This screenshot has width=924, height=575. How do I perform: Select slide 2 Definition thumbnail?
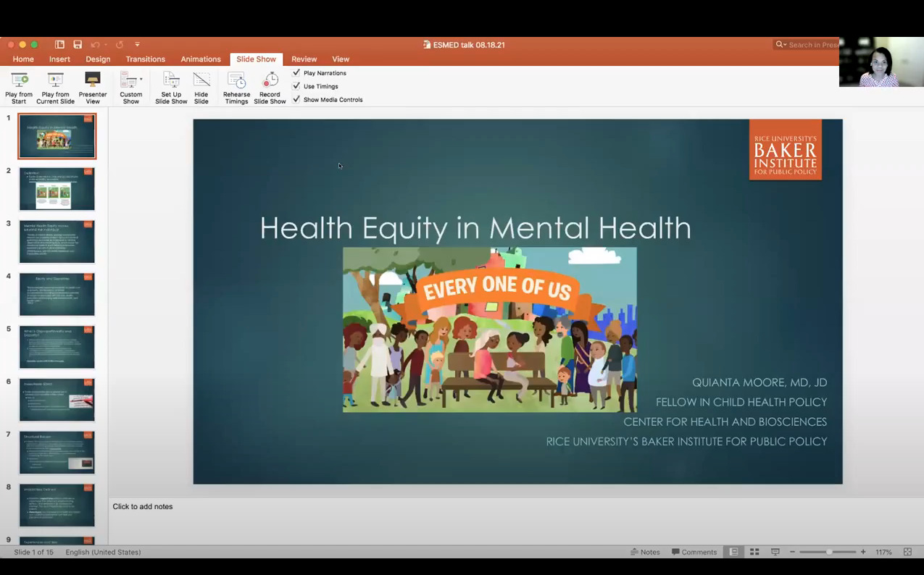(57, 189)
